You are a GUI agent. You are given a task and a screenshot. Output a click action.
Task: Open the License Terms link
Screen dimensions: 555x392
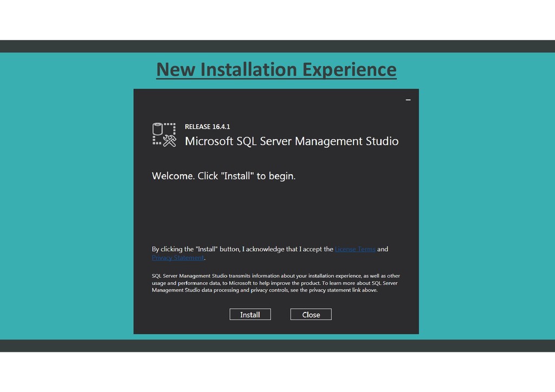(355, 249)
